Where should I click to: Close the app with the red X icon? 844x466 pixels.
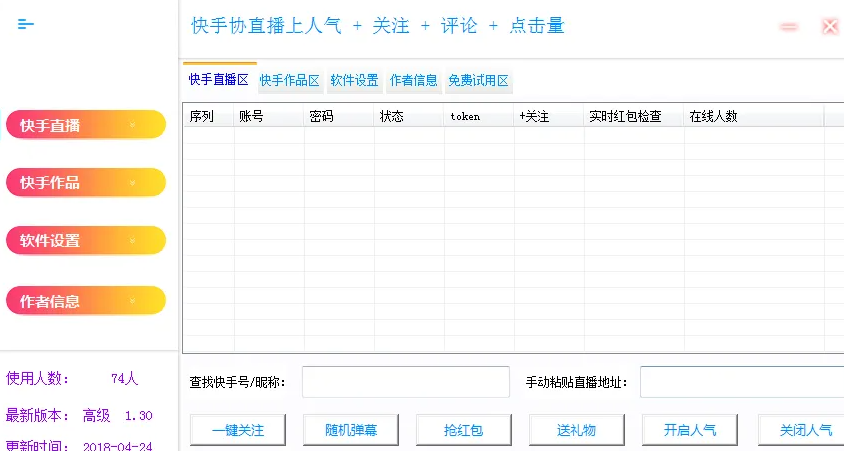coord(829,27)
